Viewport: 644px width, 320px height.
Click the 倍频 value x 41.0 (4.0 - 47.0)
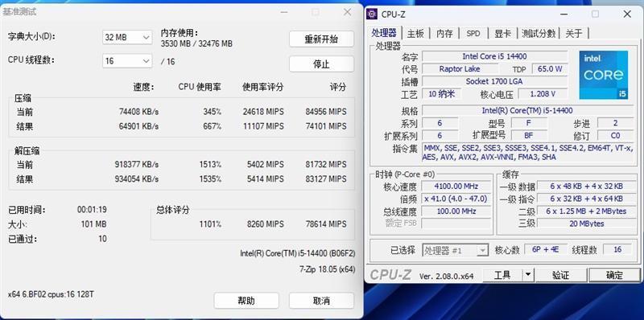456,199
